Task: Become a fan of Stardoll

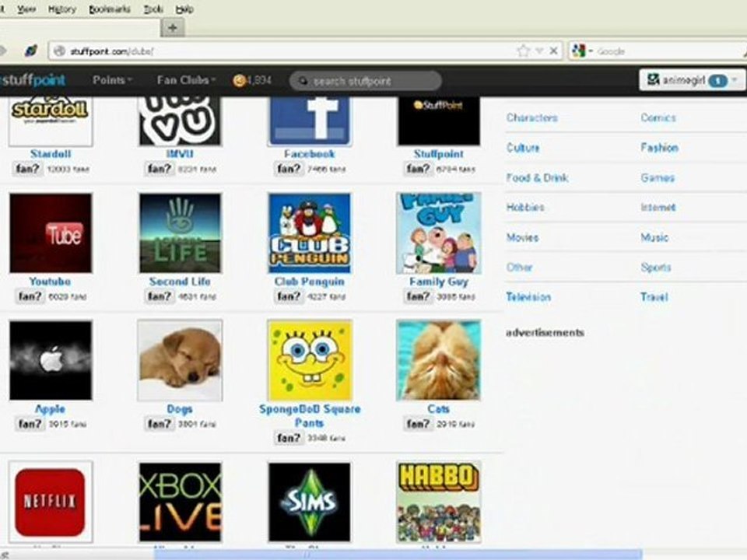Action: coord(28,169)
